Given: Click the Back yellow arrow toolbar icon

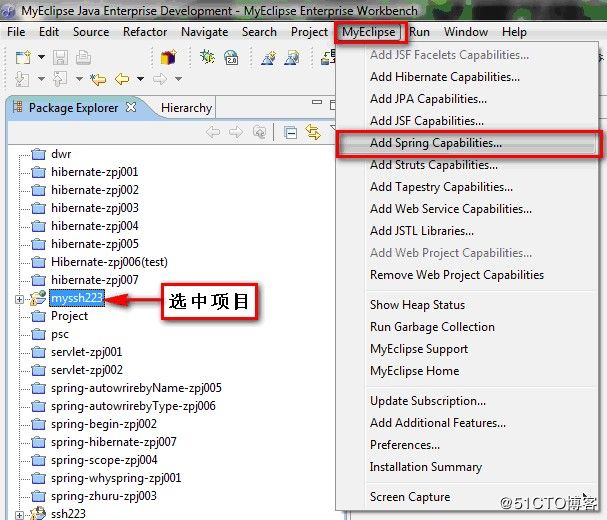Looking at the screenshot, I should pos(122,79).
